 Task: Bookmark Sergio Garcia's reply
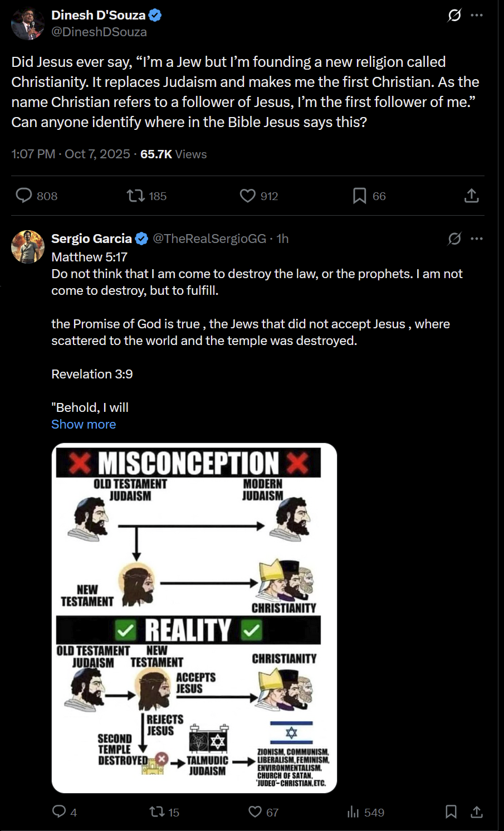(451, 811)
